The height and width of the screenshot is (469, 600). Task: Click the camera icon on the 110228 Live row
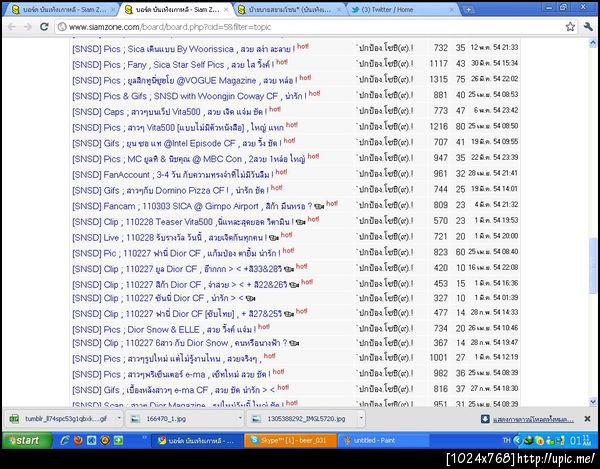tap(273, 238)
